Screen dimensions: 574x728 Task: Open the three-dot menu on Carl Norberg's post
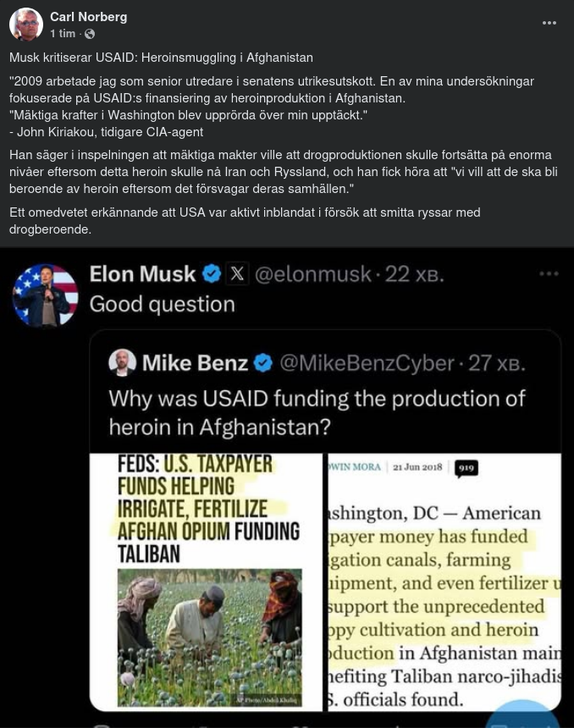coord(549,24)
